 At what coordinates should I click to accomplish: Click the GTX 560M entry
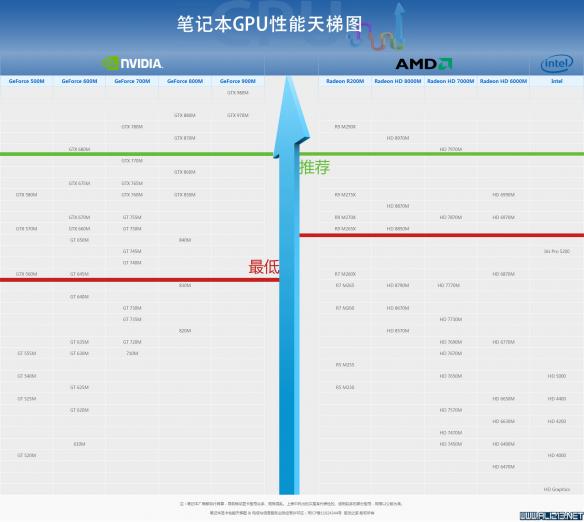point(26,274)
